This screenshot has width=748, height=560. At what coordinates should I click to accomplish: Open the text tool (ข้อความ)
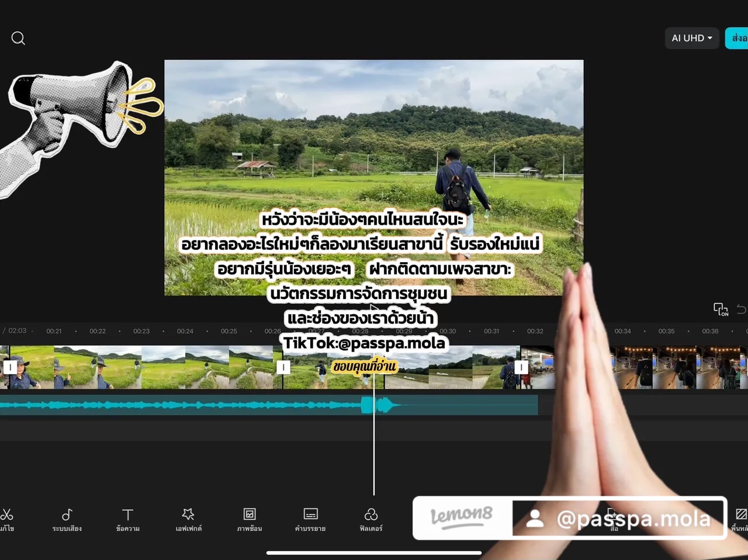(x=127, y=519)
